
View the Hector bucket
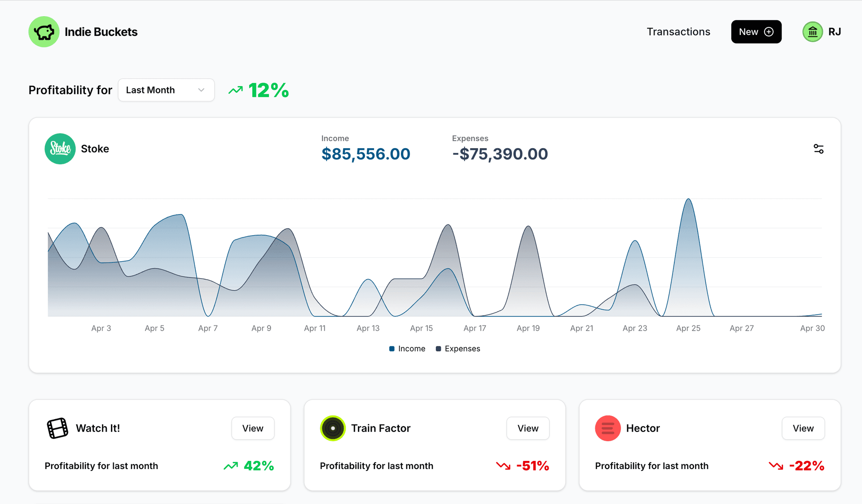[803, 428]
